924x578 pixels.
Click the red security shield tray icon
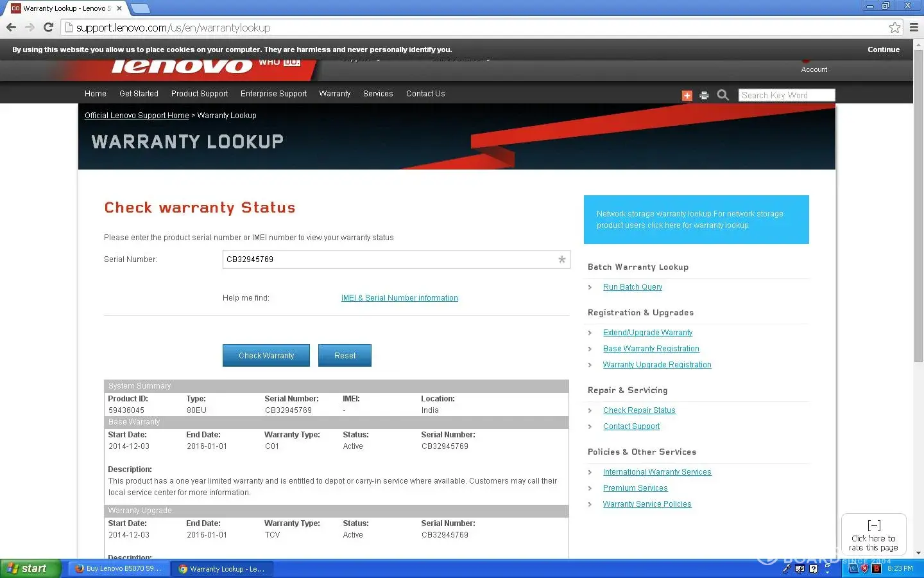coord(864,568)
